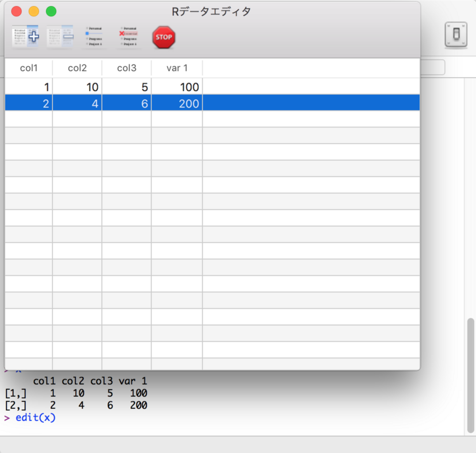This screenshot has height=453, width=476.
Task: Click the [1,] output row in the console
Action: 76,393
